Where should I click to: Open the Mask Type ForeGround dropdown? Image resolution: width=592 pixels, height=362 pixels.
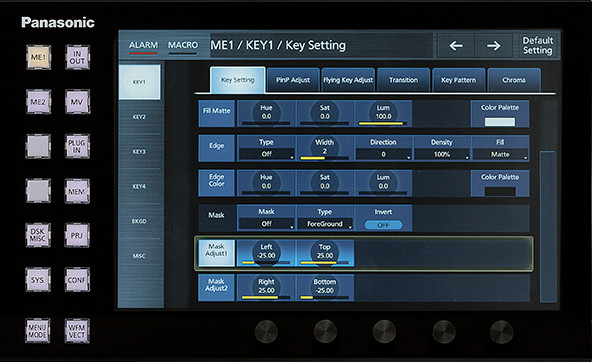click(x=325, y=224)
